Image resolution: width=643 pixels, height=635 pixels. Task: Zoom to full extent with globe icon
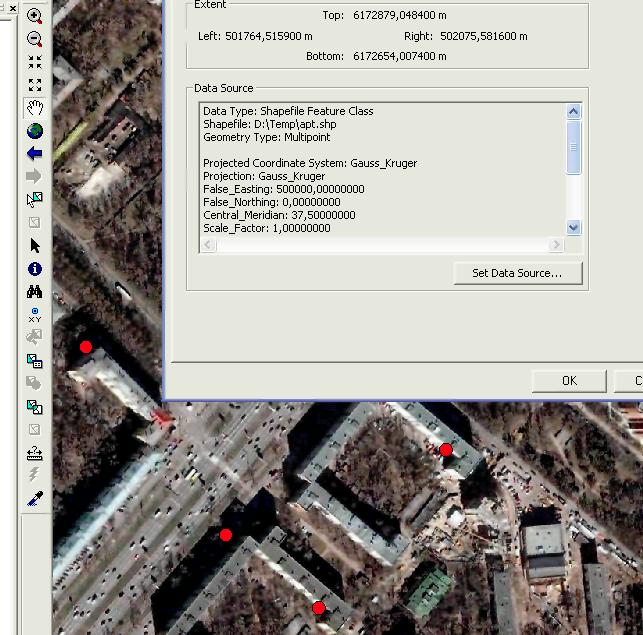pos(35,131)
